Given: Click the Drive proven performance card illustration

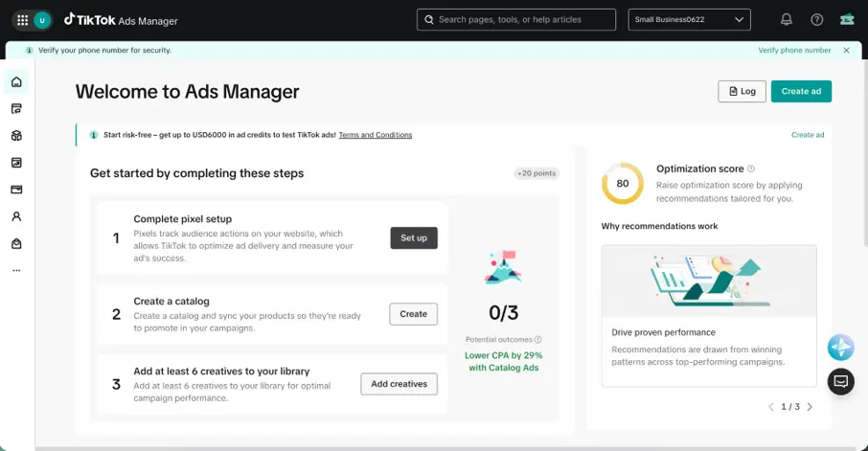Looking at the screenshot, I should (709, 281).
